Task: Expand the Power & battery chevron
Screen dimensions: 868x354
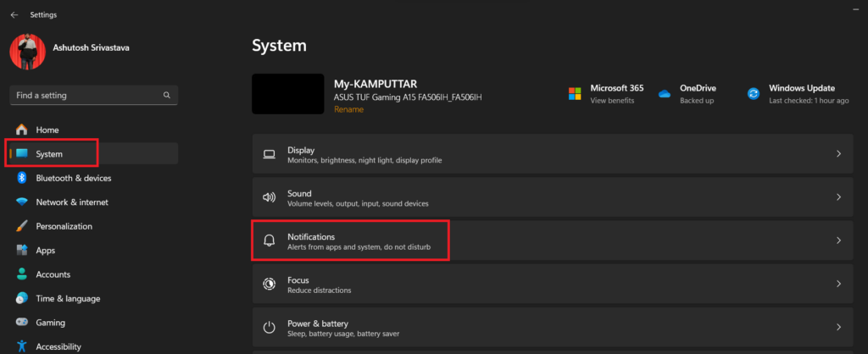Action: [838, 327]
